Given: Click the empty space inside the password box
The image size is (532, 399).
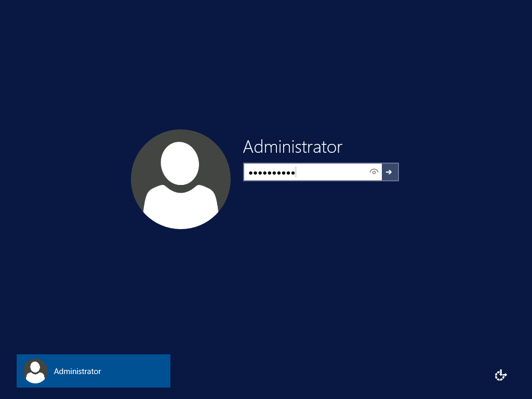Looking at the screenshot, I should [x=332, y=172].
